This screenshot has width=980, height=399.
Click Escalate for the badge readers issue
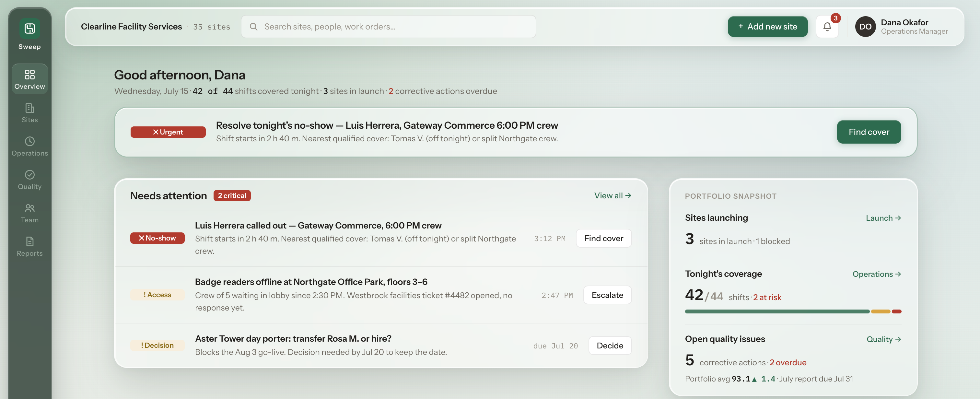click(607, 295)
